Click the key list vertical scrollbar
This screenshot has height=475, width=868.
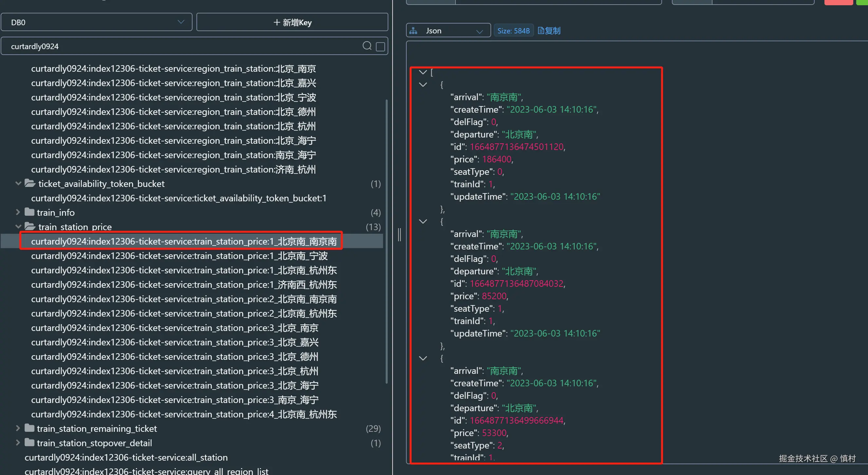click(x=386, y=241)
